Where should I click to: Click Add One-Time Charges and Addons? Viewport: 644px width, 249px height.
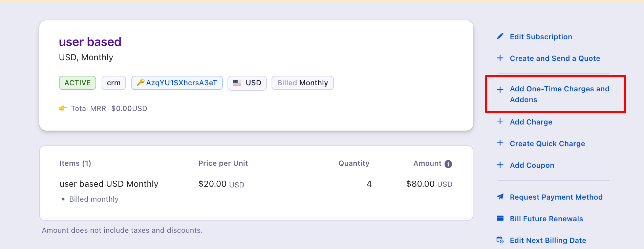pyautogui.click(x=559, y=94)
